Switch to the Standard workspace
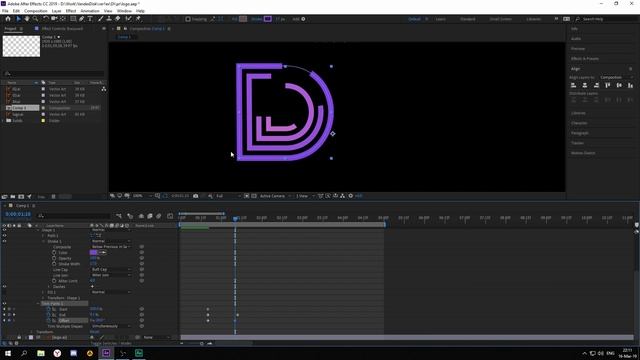 468,19
